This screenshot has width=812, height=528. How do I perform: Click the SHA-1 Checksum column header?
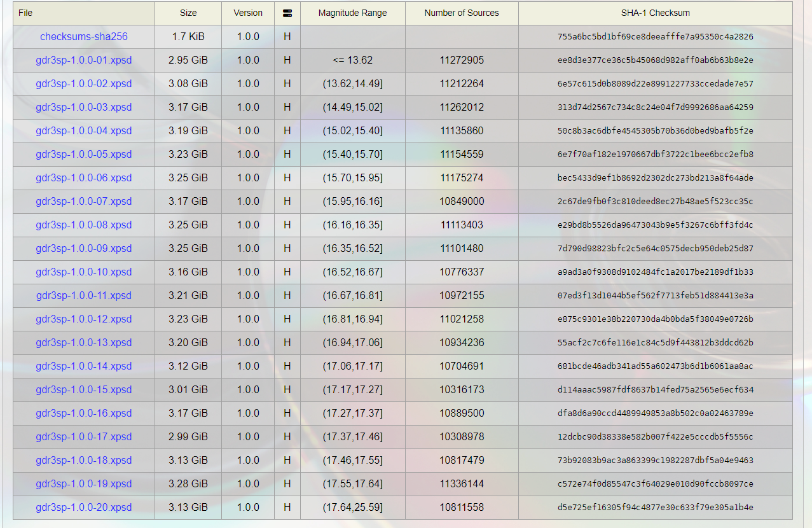point(656,13)
